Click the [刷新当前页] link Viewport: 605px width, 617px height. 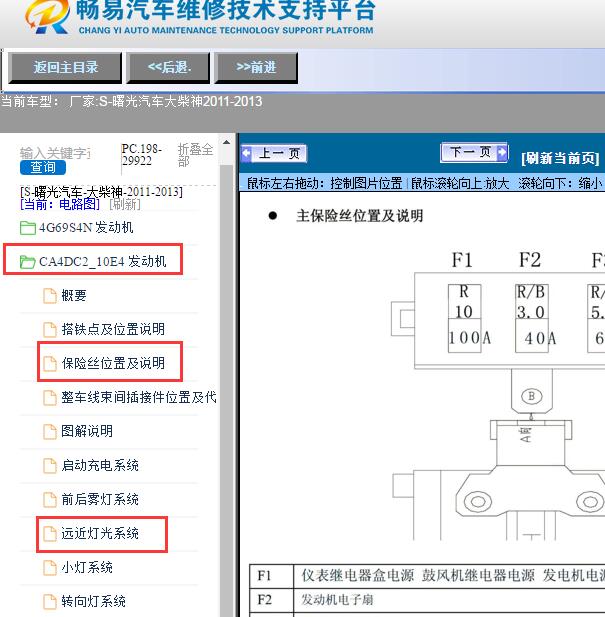coord(560,158)
